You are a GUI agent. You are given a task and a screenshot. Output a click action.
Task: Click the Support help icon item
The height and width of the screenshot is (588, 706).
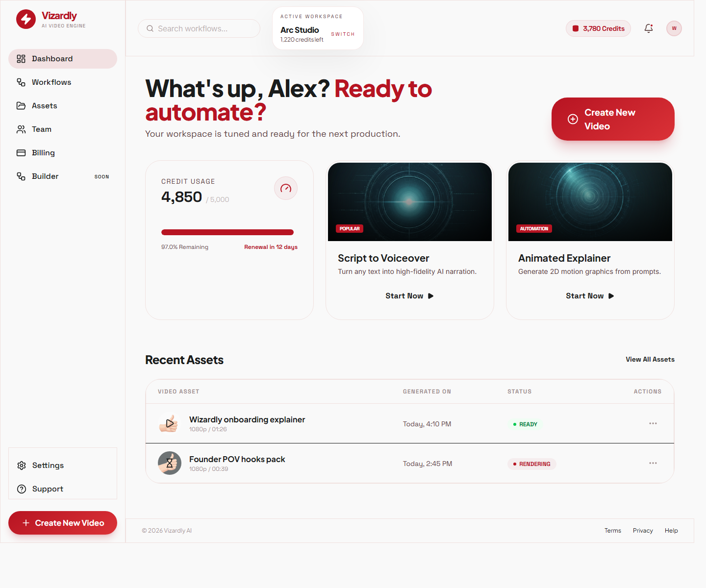click(x=48, y=489)
